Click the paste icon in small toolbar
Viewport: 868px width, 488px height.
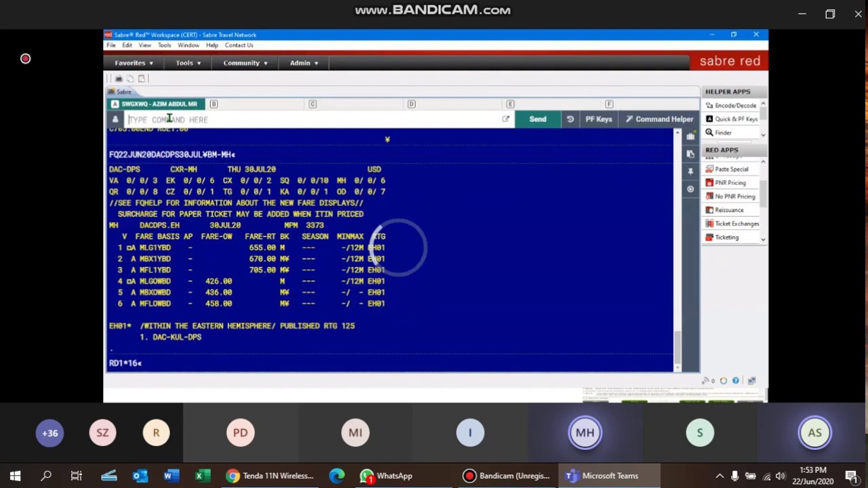tap(142, 79)
